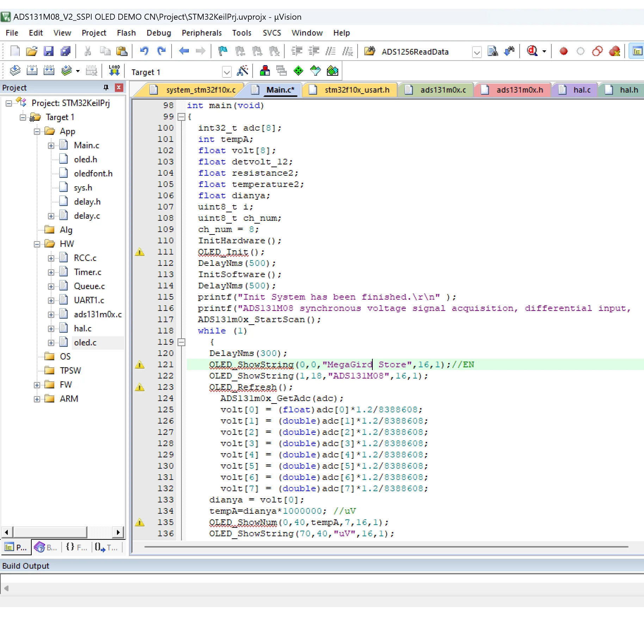This screenshot has height=644, width=644.
Task: Save the current file
Action: pyautogui.click(x=49, y=51)
